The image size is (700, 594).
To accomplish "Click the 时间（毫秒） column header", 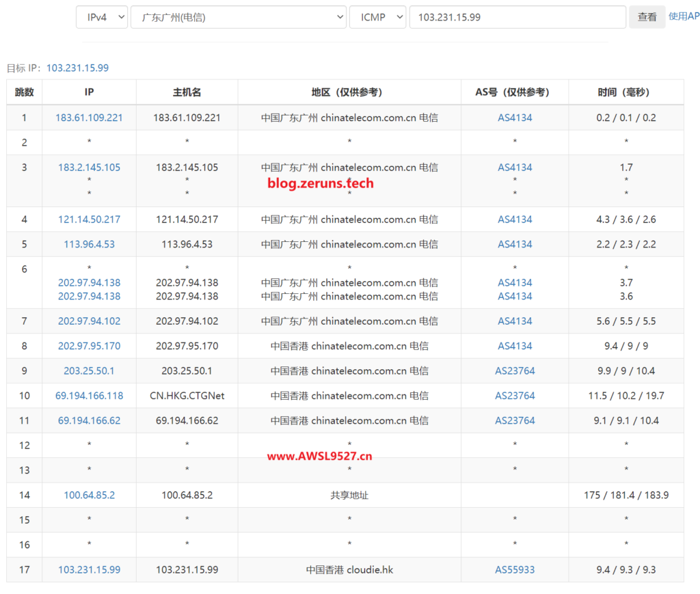I will (x=626, y=92).
